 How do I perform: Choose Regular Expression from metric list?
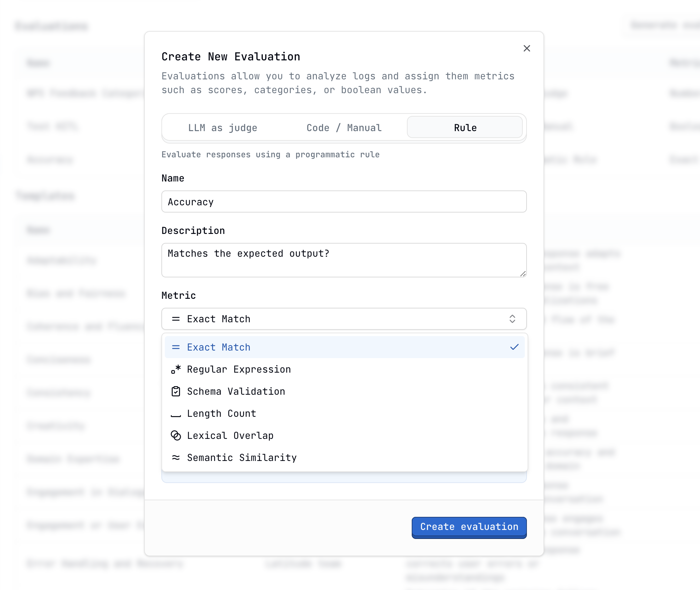click(239, 369)
